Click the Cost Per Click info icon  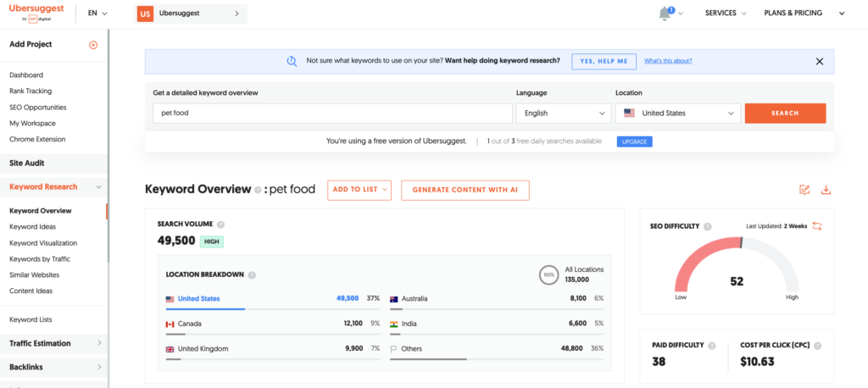pyautogui.click(x=818, y=346)
